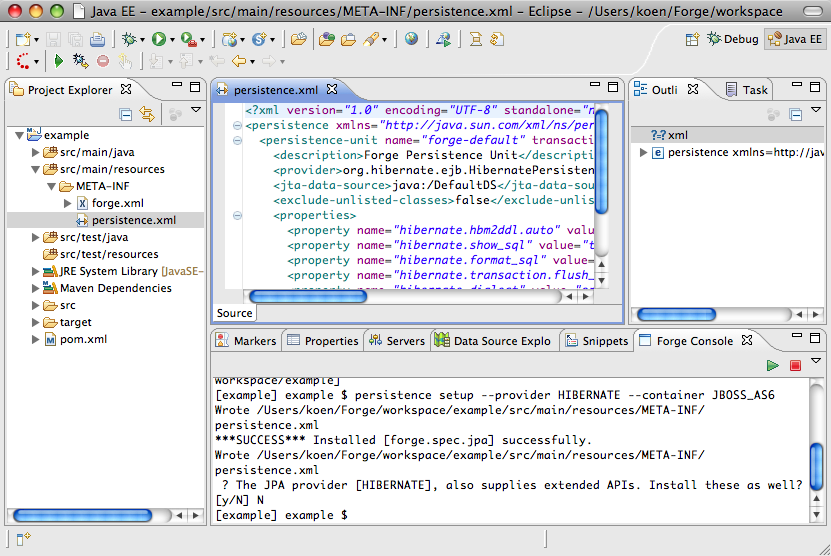The height and width of the screenshot is (556, 831).
Task: Open the Back navigation history dropdown
Action: point(252,63)
